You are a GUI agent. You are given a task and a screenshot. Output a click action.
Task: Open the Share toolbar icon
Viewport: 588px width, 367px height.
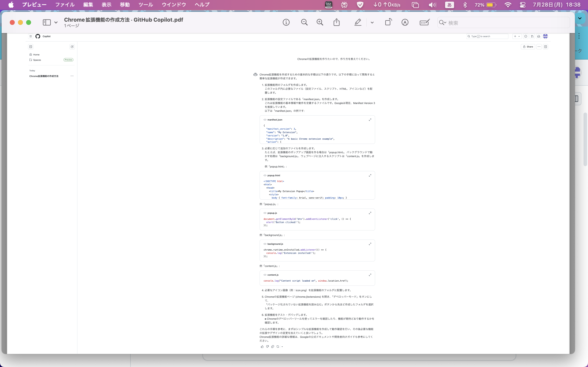336,23
